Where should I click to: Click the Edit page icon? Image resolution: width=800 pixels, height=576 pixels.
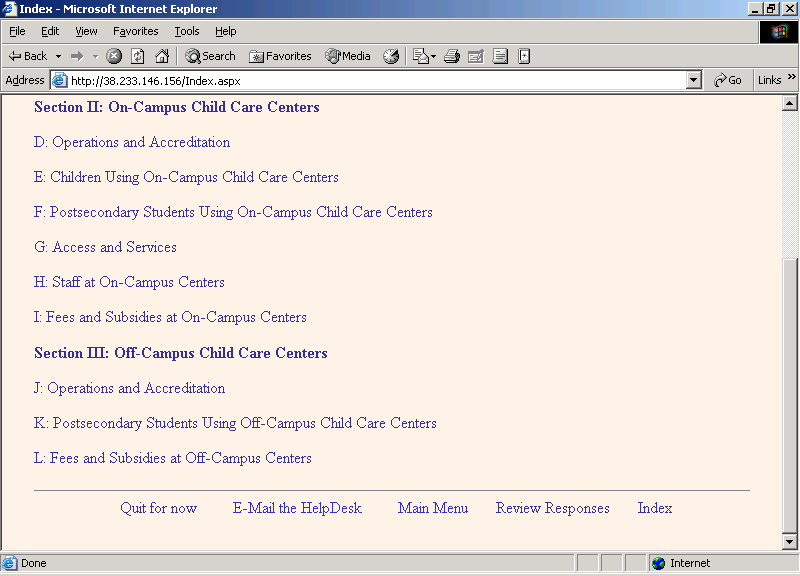(476, 56)
